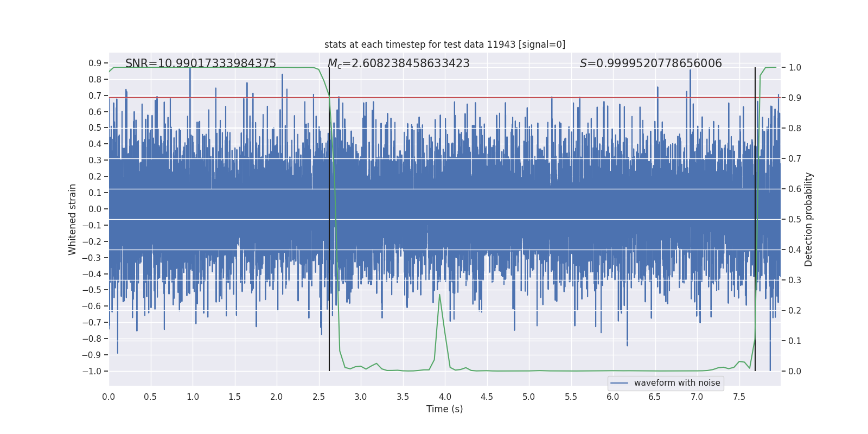
Task: Click the S=0.99995 annotation text
Action: click(x=651, y=63)
